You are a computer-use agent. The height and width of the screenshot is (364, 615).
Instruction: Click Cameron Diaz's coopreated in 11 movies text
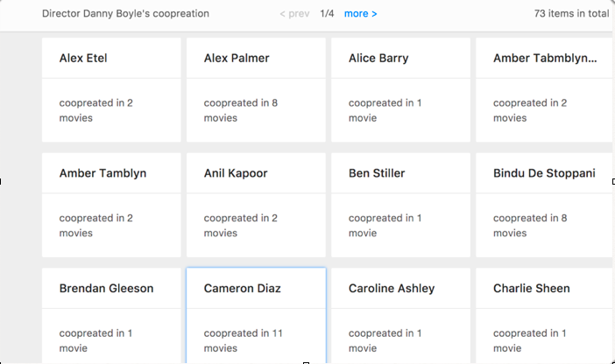(x=244, y=340)
